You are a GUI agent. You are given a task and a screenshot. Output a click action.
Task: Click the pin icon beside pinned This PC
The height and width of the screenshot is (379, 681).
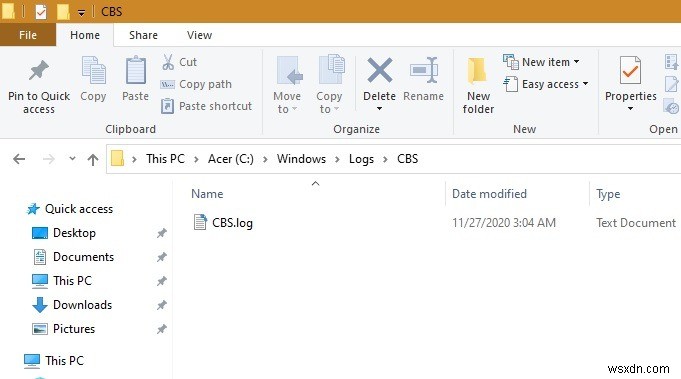[162, 281]
